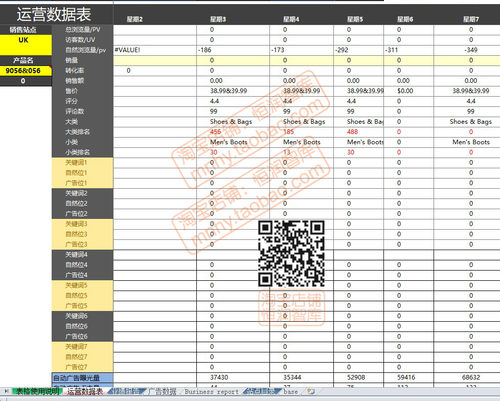Select the -311 cell

pos(409,50)
